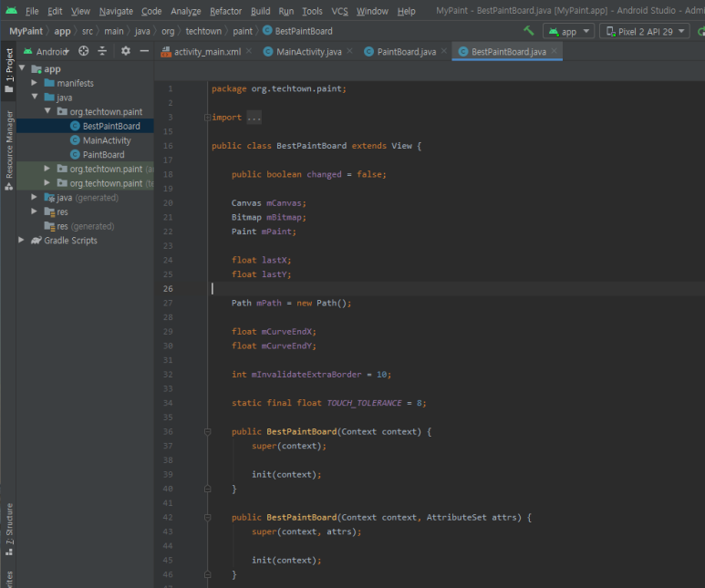Click the Gradle Scripts elephant icon
This screenshot has height=588, width=705.
point(36,241)
